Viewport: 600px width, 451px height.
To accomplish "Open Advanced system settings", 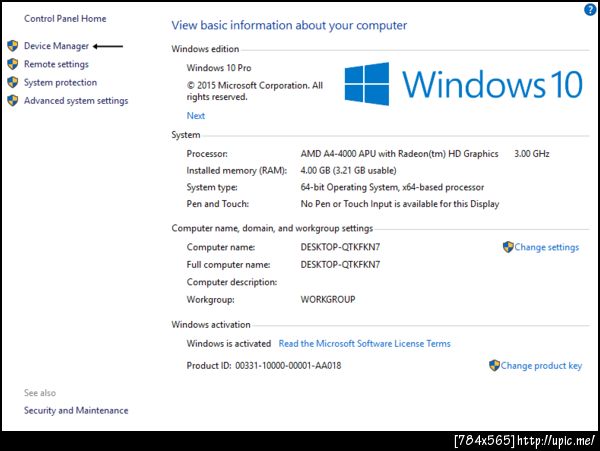I will (x=76, y=101).
